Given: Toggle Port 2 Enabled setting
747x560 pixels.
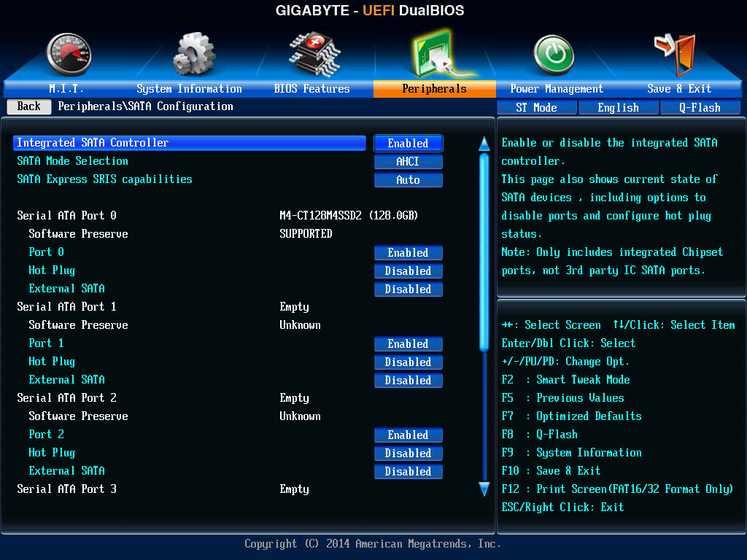Looking at the screenshot, I should [409, 435].
